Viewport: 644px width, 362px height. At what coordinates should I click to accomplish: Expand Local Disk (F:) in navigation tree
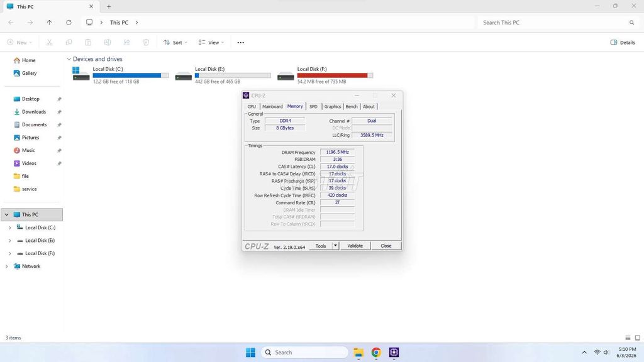click(x=10, y=254)
